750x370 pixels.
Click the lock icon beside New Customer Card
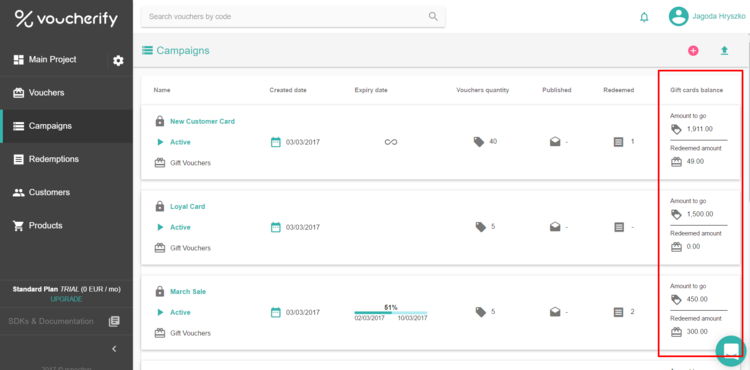160,121
